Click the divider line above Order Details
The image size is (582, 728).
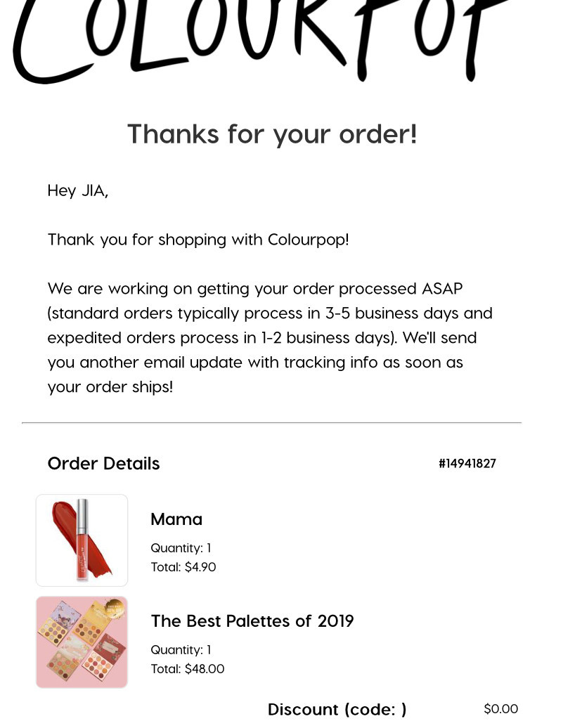pos(271,423)
